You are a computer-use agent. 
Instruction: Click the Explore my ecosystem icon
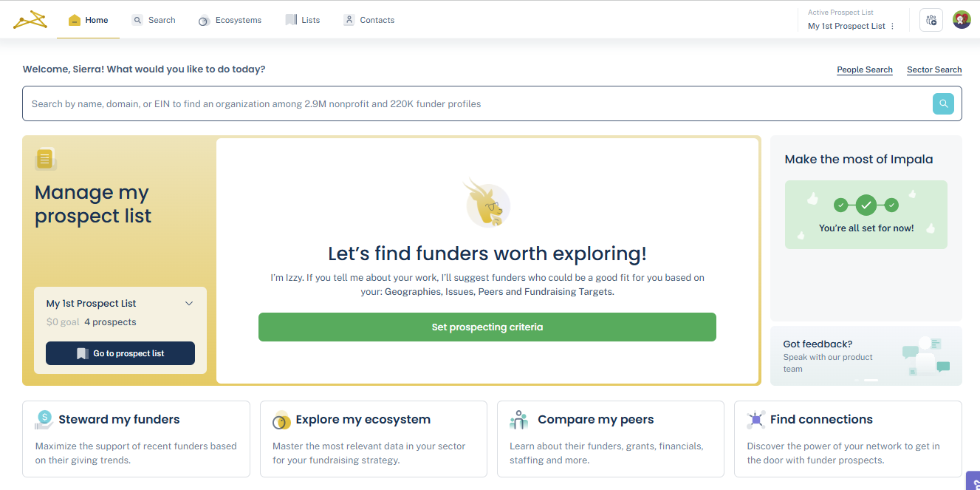coord(281,420)
